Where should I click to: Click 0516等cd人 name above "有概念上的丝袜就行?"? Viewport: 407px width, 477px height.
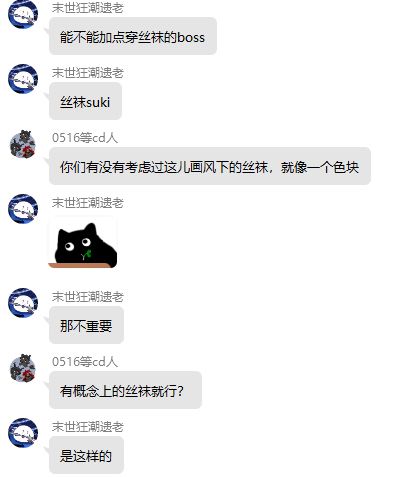point(85,361)
